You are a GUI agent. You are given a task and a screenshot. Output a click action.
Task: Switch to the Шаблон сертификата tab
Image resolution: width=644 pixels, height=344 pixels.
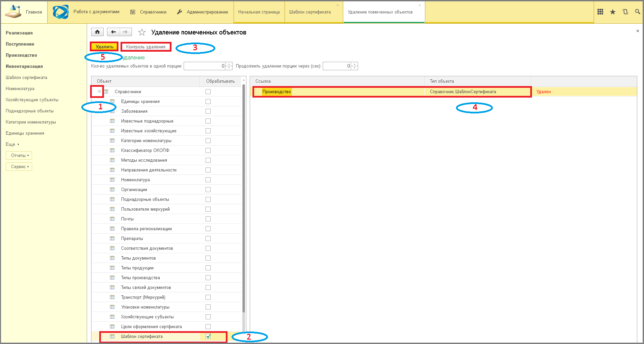tap(310, 12)
